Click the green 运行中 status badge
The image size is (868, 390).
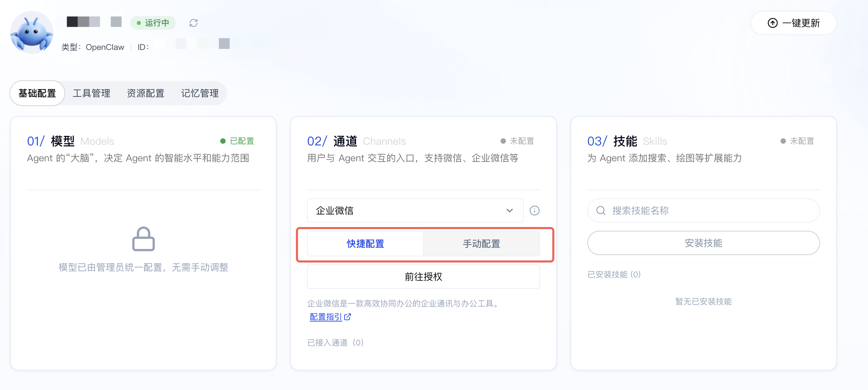(153, 23)
